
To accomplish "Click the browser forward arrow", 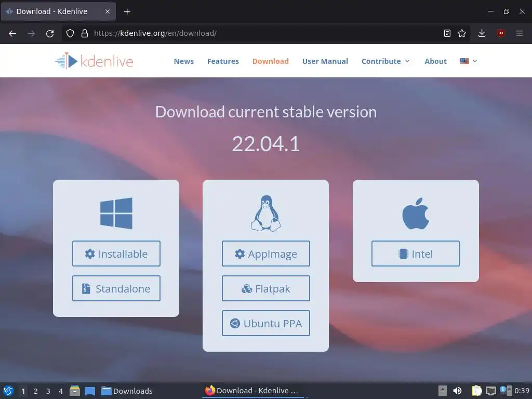I will (31, 33).
